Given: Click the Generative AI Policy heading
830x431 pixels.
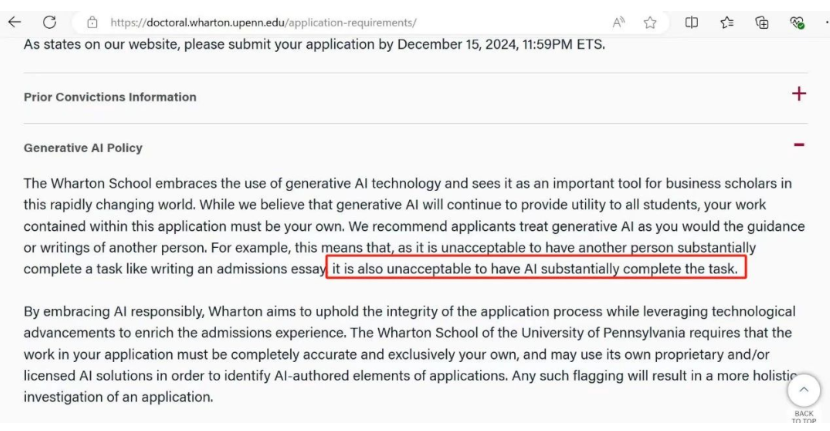Looking at the screenshot, I should (x=83, y=148).
